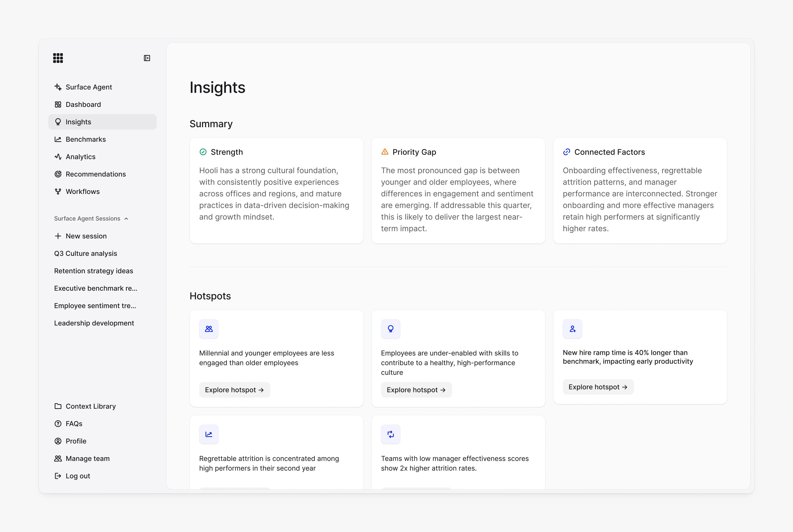Click 'Onboarding effectiveness, regrettable attrition' paragraph
Viewport: 793px width, 532px height.
640,199
